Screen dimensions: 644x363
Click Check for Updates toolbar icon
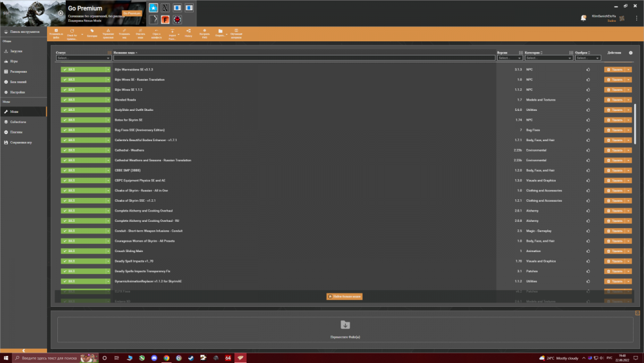click(x=72, y=34)
